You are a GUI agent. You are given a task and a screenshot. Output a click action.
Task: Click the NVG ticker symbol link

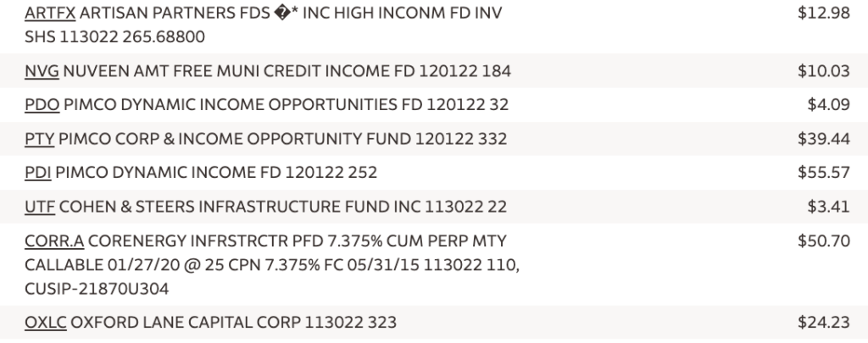click(42, 72)
